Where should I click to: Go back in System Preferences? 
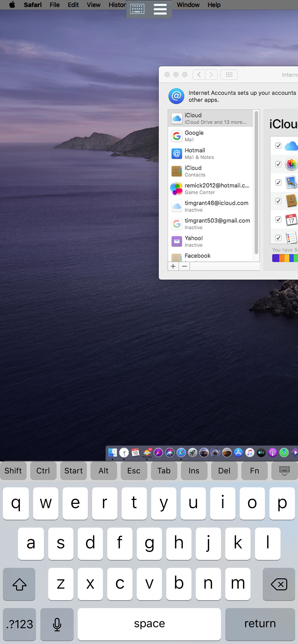[x=199, y=75]
